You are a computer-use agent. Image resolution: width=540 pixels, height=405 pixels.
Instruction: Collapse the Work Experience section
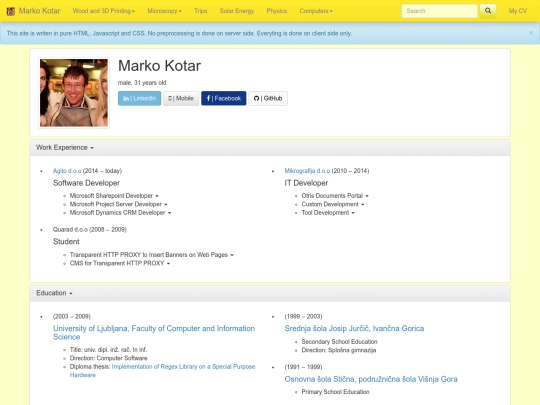pyautogui.click(x=65, y=147)
